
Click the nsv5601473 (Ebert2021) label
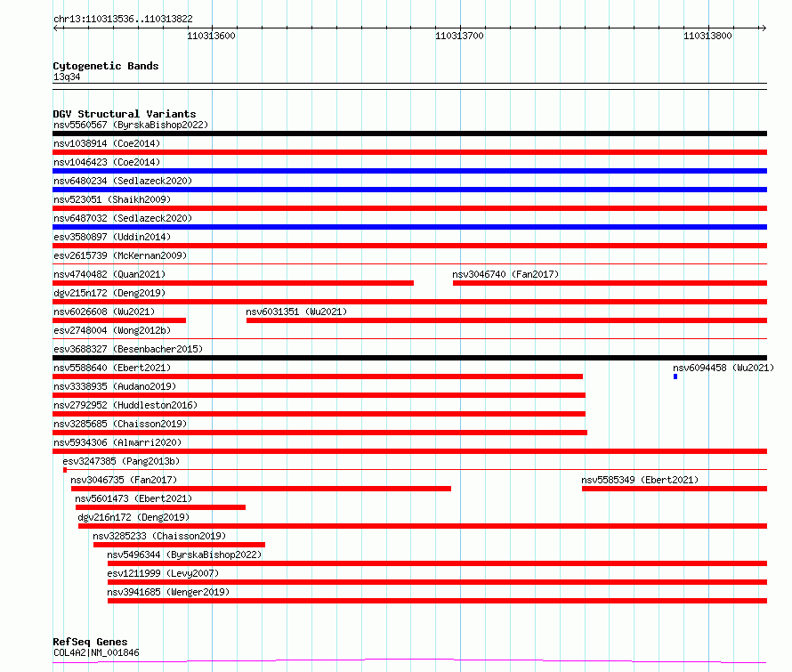point(133,498)
